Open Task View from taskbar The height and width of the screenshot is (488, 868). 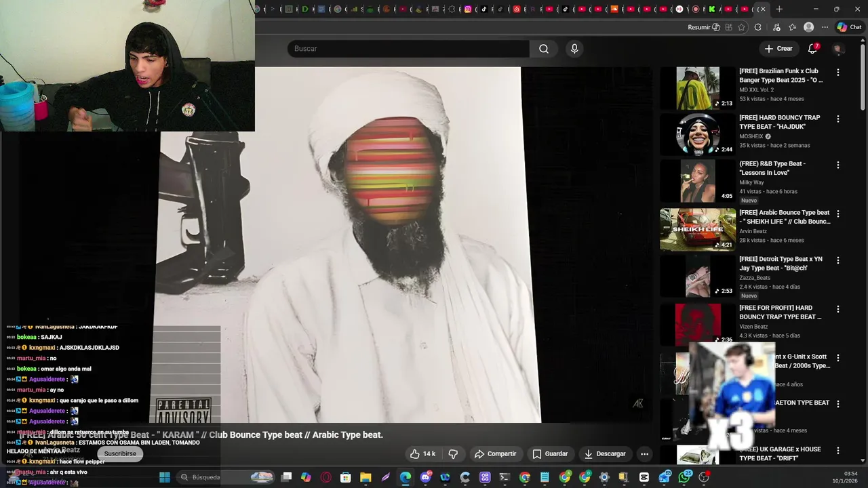tap(286, 477)
